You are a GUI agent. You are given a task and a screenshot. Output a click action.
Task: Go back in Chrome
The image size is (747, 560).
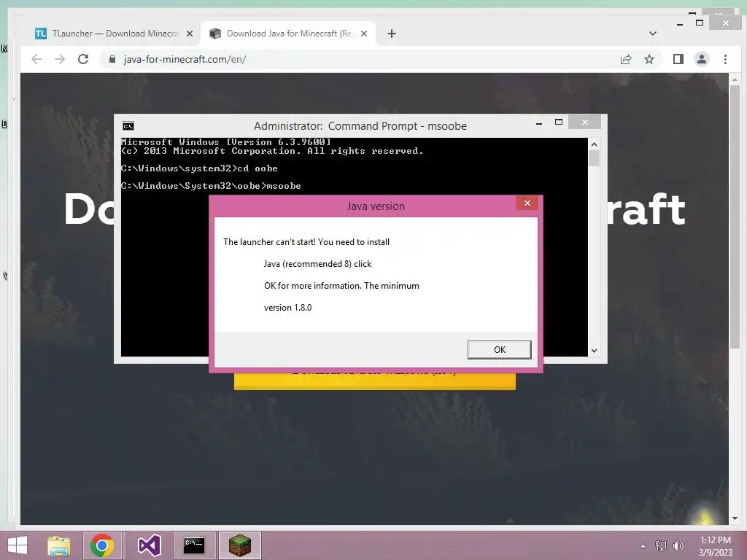click(36, 59)
